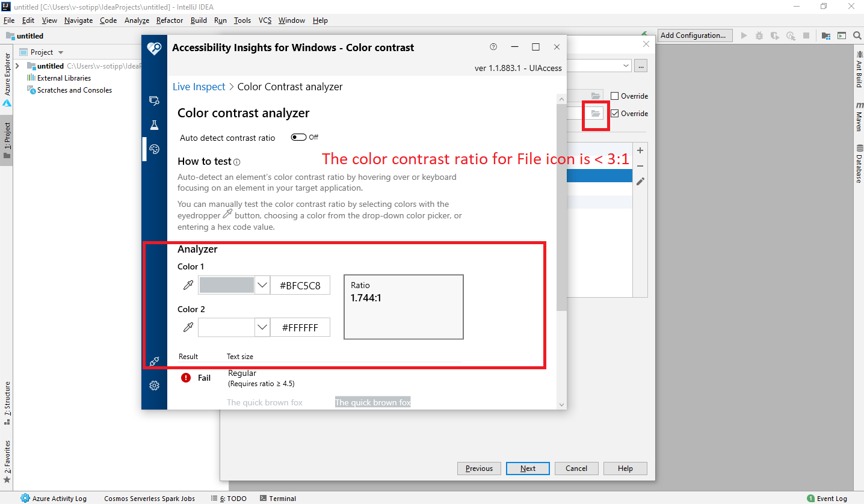The image size is (864, 504).
Task: Open the Analyze menu
Action: point(137,20)
